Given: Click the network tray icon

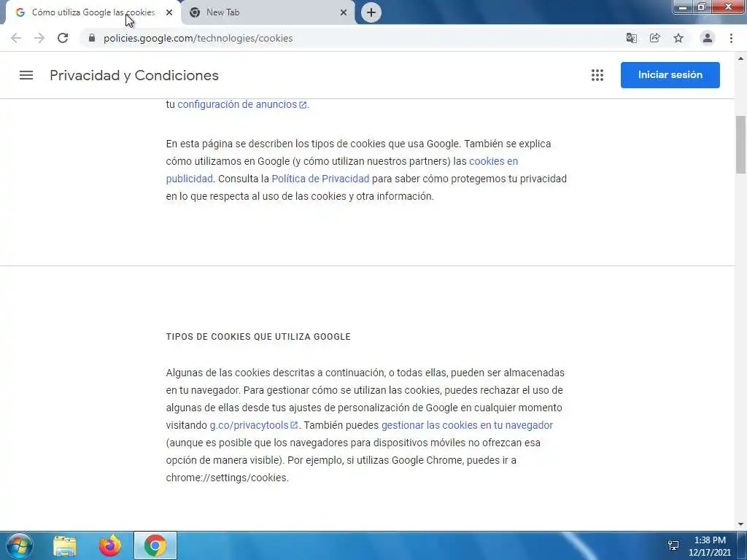Looking at the screenshot, I should (x=673, y=545).
